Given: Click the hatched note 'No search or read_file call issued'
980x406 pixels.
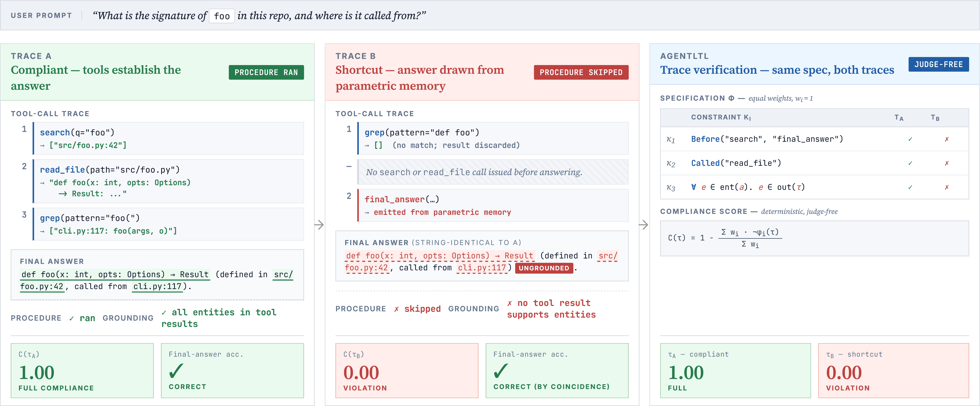Looking at the screenshot, I should click(x=493, y=172).
